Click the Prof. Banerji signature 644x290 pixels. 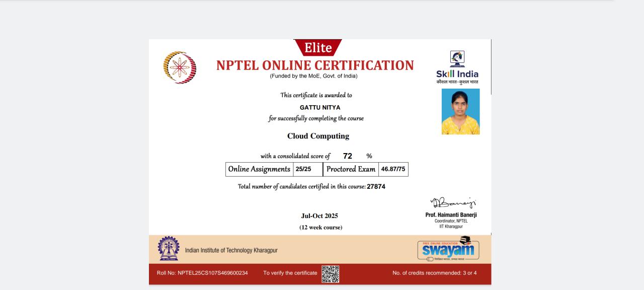point(453,203)
